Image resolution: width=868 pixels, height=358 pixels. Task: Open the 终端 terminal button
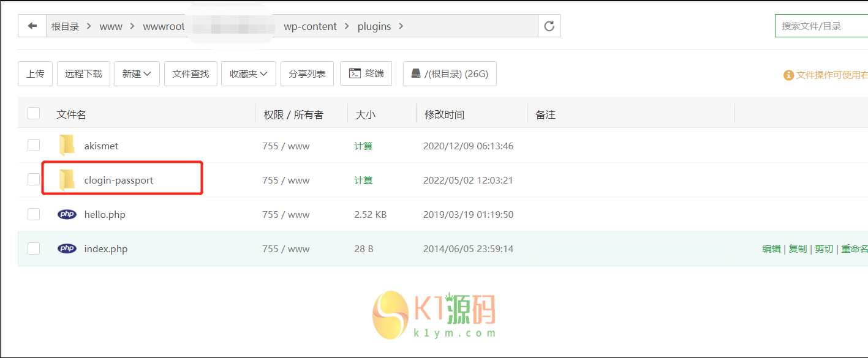[366, 73]
